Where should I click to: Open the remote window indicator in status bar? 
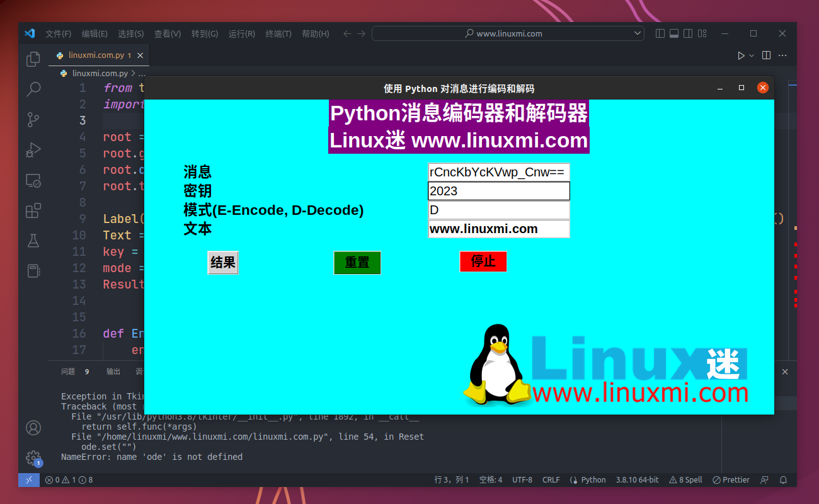29,479
